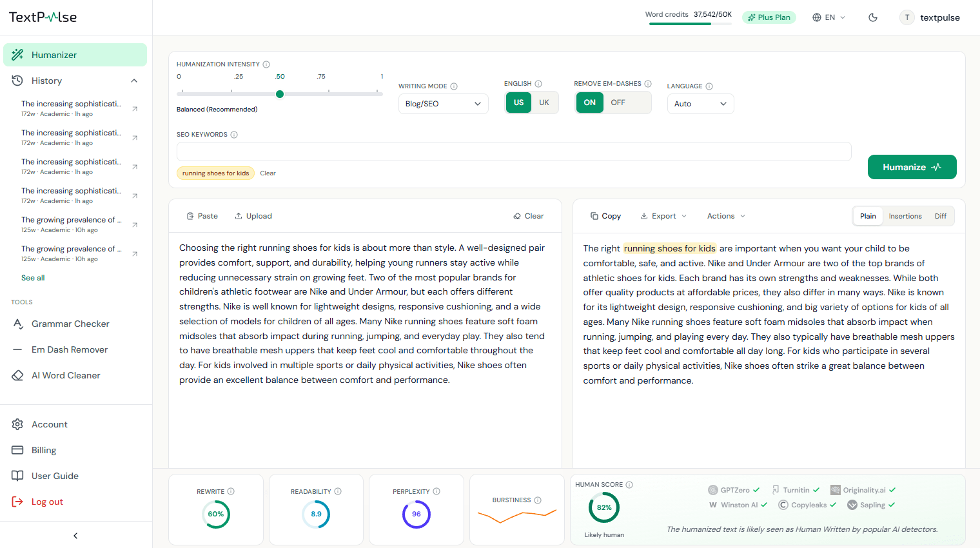Open the Actions dropdown
This screenshot has width=980, height=548.
[726, 216]
